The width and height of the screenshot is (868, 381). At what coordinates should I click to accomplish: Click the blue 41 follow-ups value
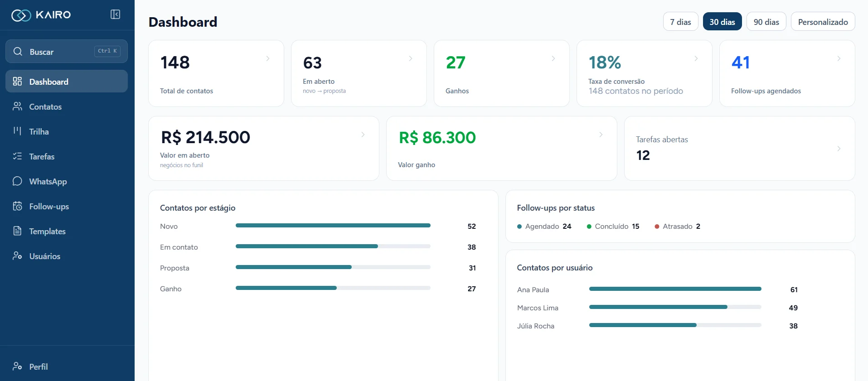coord(741,63)
